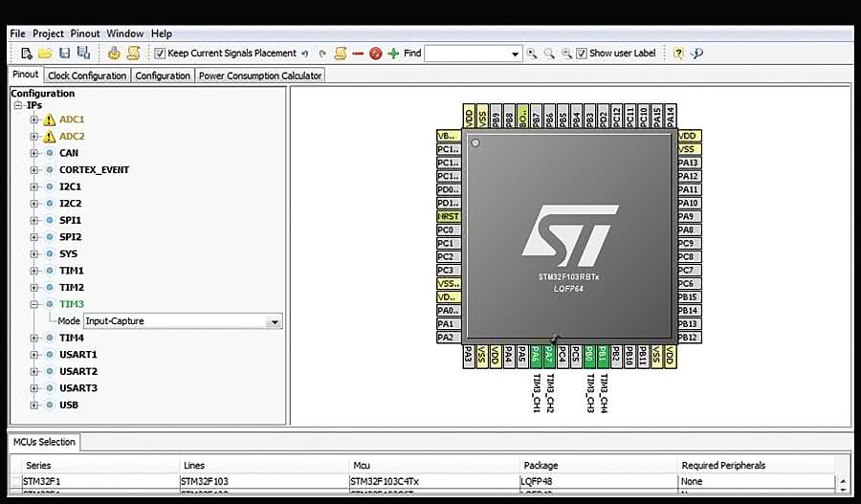Image resolution: width=861 pixels, height=504 pixels.
Task: Uncheck the Show user Label checkbox
Action: (582, 54)
